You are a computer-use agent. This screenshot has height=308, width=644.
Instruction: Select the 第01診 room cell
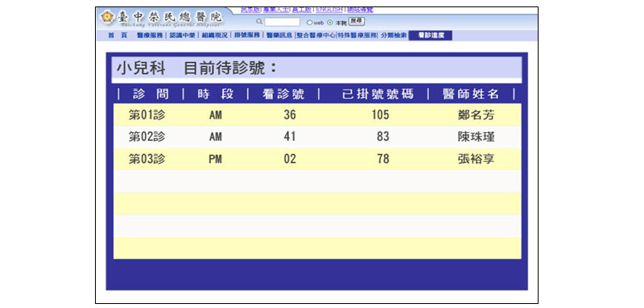(x=147, y=115)
